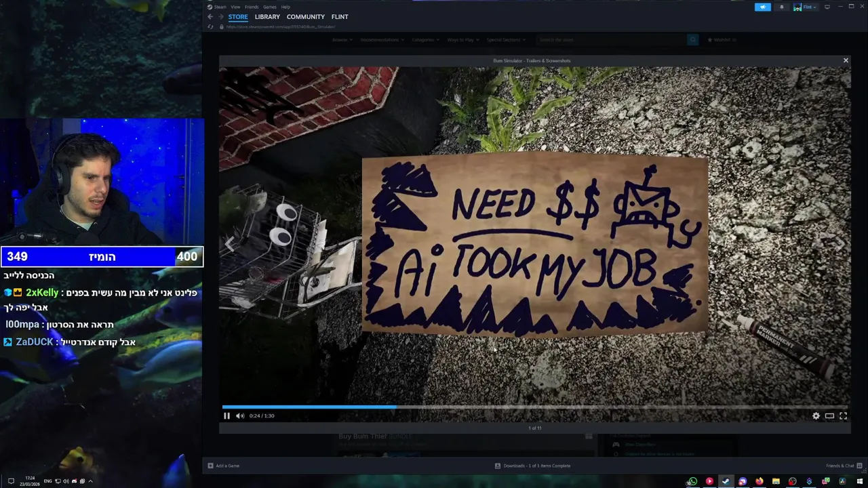Expand the Flint account dropdown
The width and height of the screenshot is (868, 488).
tap(805, 7)
